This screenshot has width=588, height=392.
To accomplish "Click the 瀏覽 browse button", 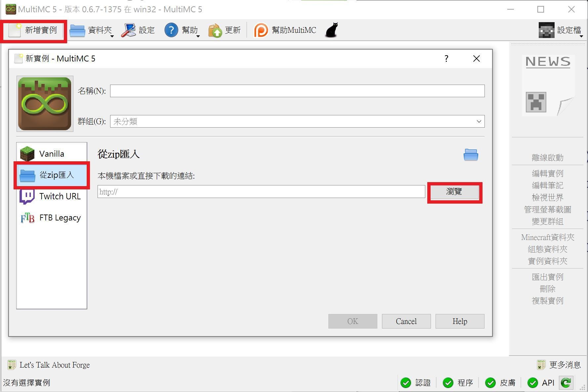I will (454, 192).
